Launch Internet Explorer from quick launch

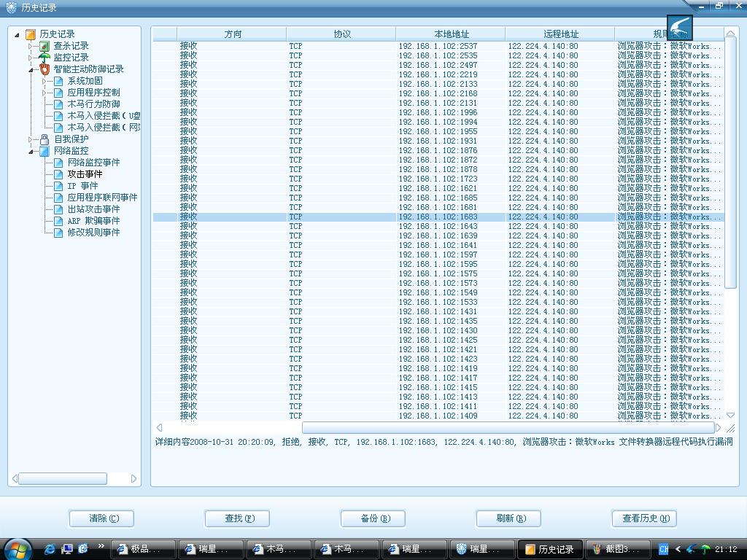(x=50, y=549)
